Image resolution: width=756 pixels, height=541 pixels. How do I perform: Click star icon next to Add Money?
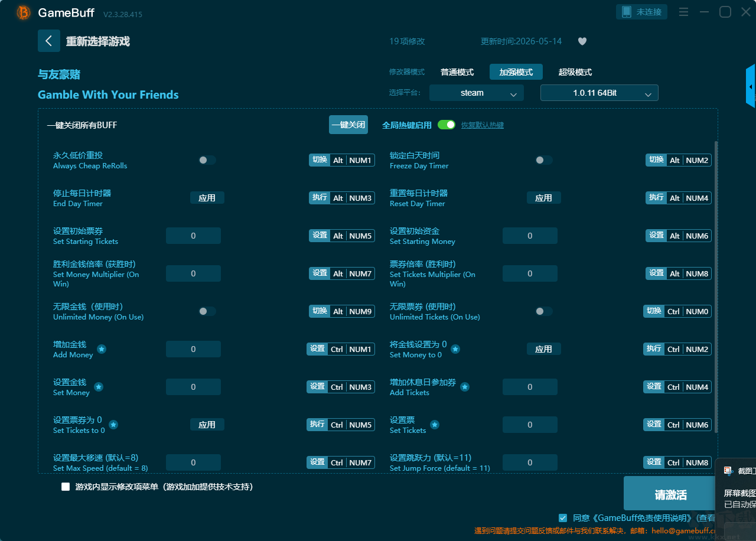(102, 349)
